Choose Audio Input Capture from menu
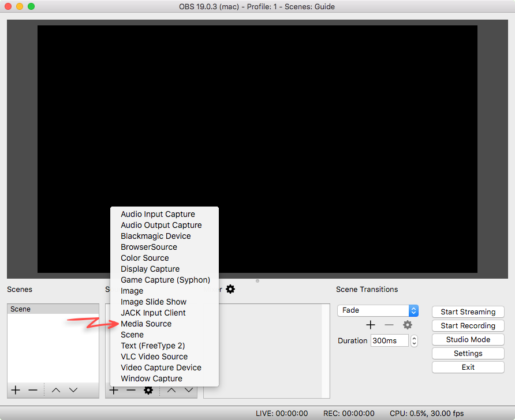 (x=165, y=214)
